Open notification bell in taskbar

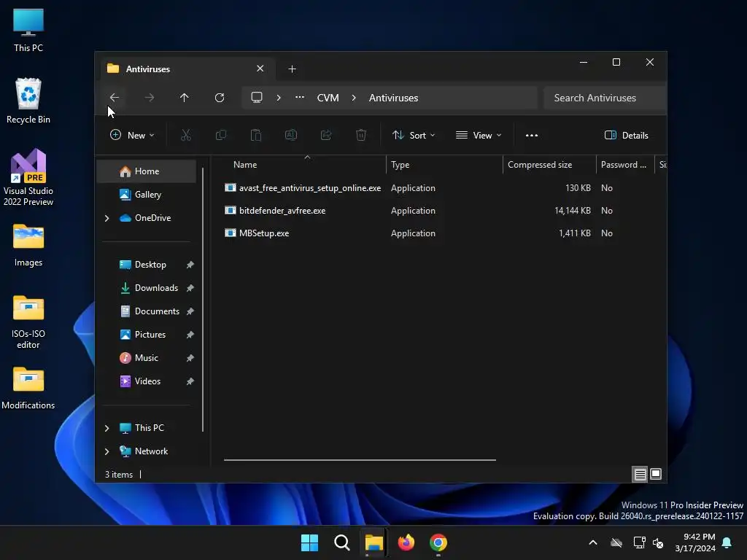[x=727, y=542]
